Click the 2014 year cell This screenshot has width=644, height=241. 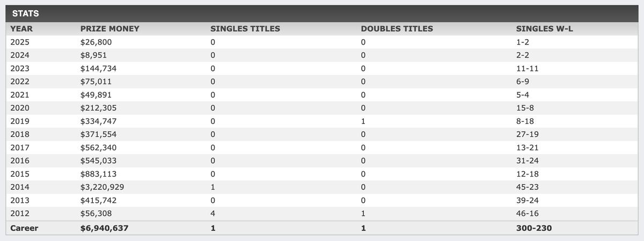[20, 187]
